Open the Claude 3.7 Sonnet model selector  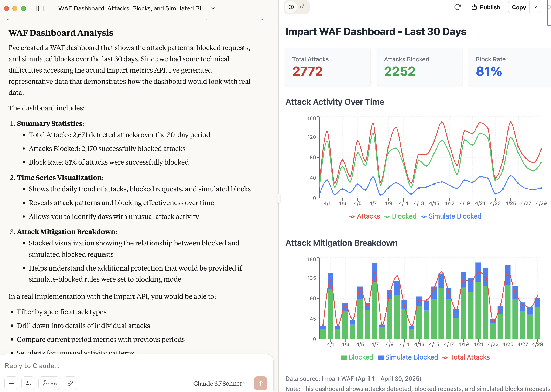[x=220, y=383]
